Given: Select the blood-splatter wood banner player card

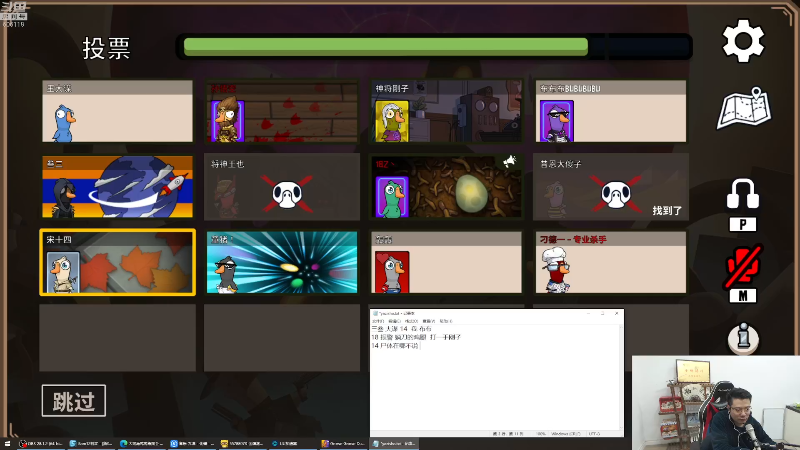Looking at the screenshot, I should [x=282, y=111].
